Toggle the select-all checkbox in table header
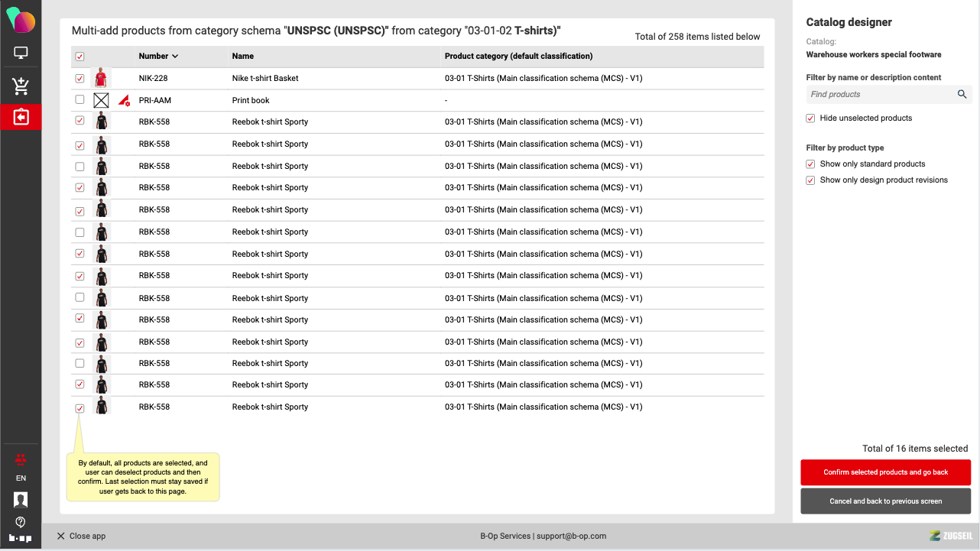 80,57
